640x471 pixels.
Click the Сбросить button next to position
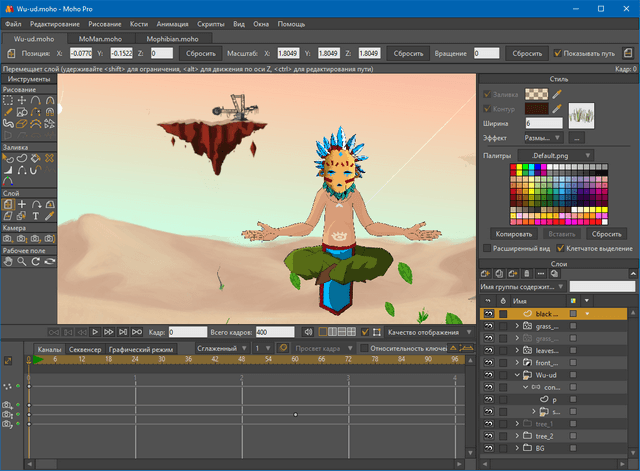[201, 53]
